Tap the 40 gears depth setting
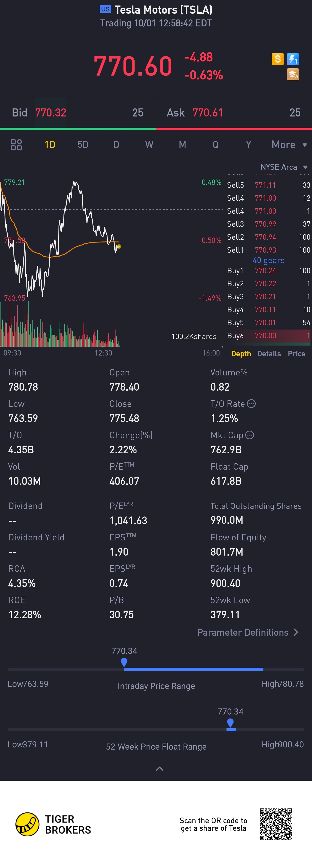The height and width of the screenshot is (868, 312). click(x=268, y=260)
